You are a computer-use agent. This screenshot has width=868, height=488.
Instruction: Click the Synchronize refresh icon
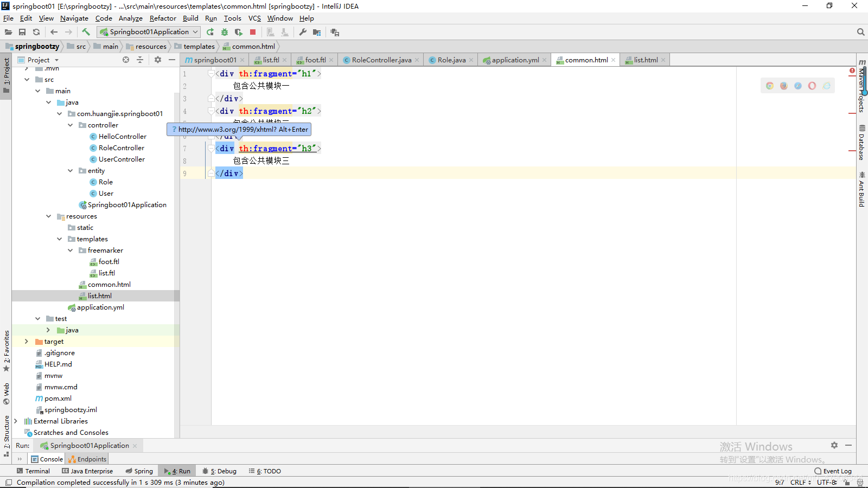point(36,32)
